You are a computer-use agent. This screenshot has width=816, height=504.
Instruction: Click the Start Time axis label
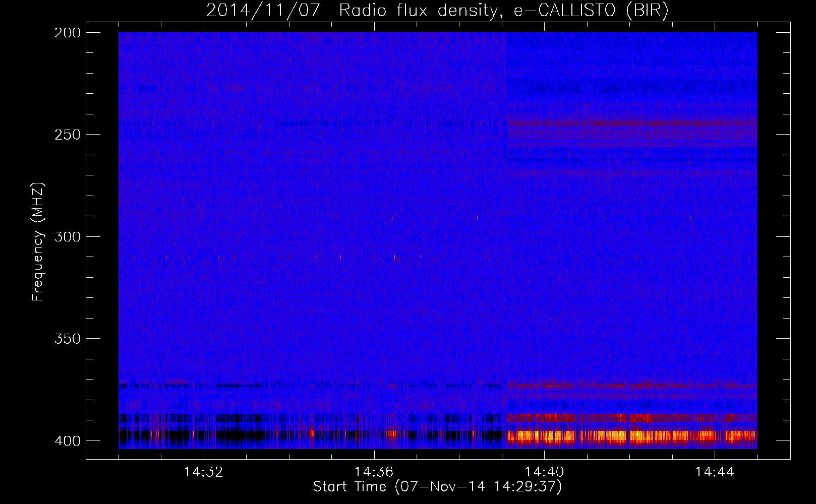(x=437, y=487)
